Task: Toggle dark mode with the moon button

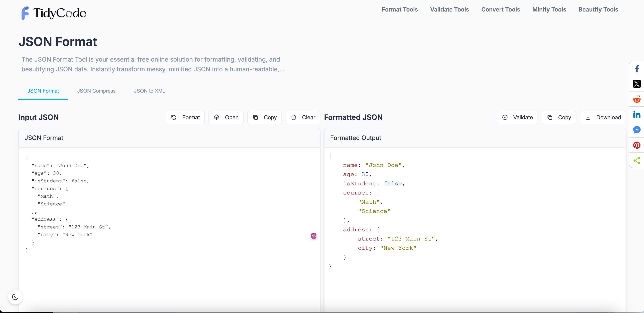Action: coord(15,297)
